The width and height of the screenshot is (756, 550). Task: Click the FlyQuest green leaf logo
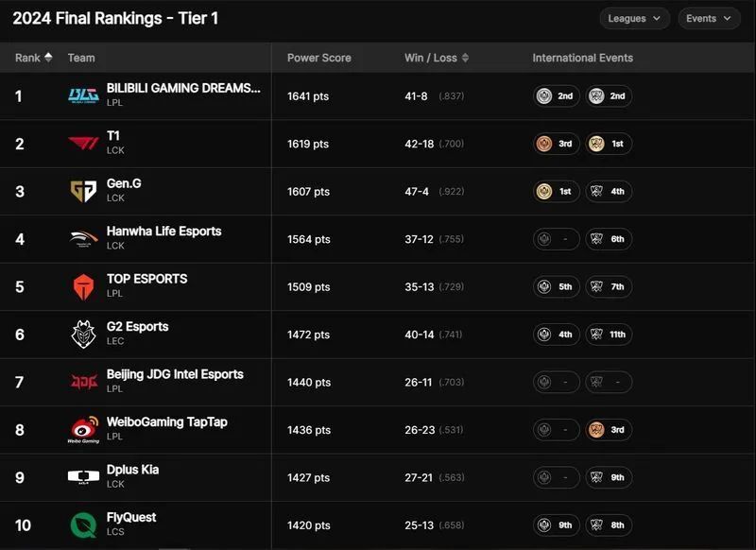(x=83, y=524)
